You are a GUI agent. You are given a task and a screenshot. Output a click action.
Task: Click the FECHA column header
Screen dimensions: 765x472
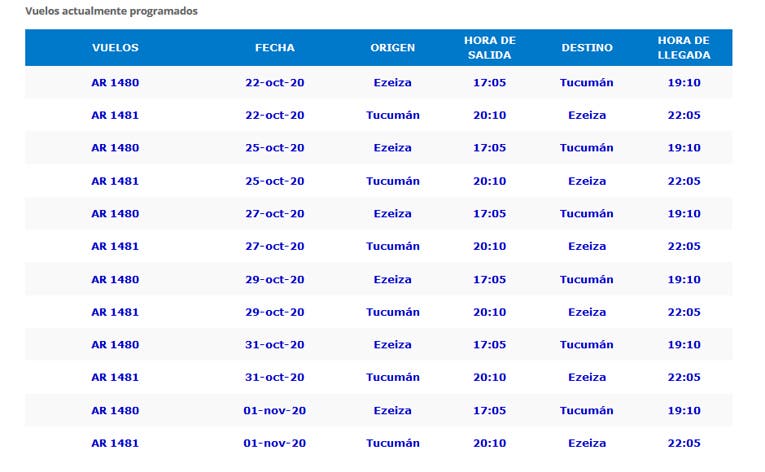pyautogui.click(x=275, y=48)
